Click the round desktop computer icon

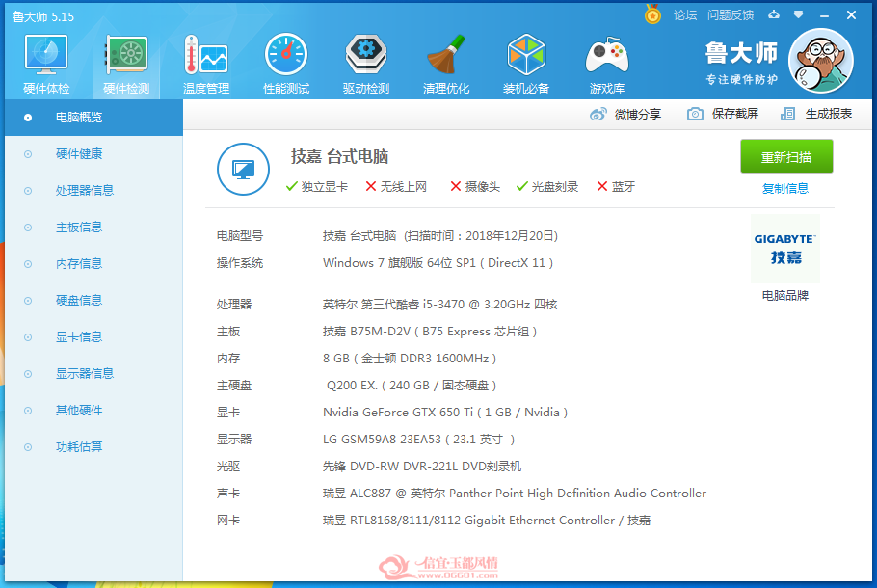coord(243,169)
